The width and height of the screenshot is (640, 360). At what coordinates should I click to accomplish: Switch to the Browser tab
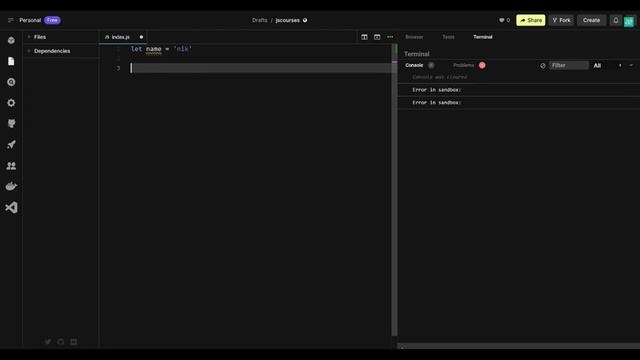pyautogui.click(x=414, y=37)
